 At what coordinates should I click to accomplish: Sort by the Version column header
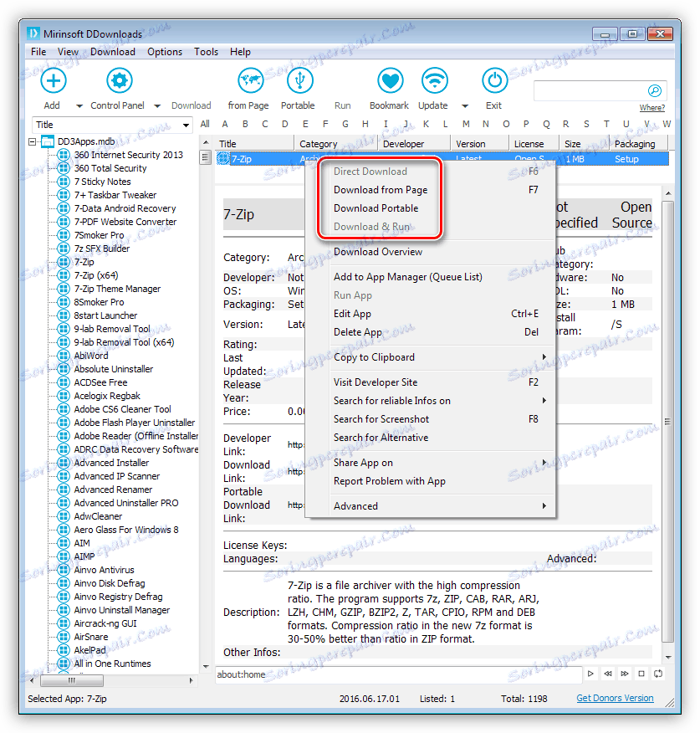(x=479, y=144)
